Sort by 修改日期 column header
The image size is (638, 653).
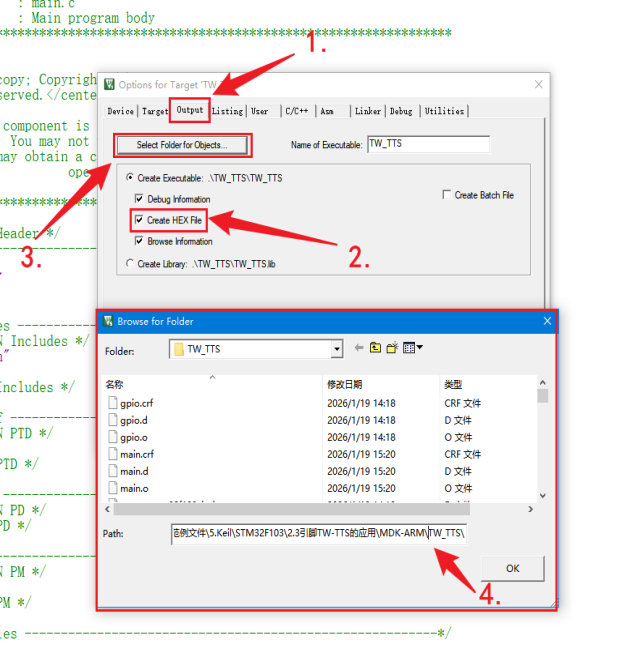click(381, 384)
